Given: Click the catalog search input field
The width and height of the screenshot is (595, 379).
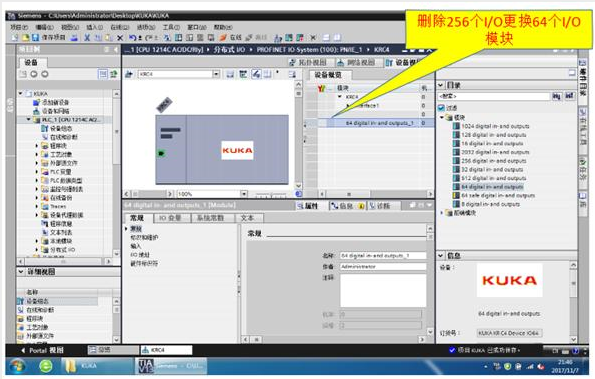Looking at the screenshot, I should coord(494,96).
